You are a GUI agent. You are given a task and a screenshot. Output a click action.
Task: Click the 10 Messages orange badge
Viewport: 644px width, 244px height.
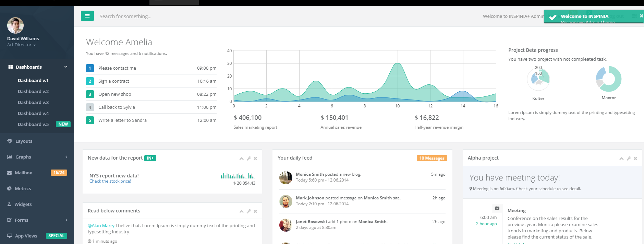point(432,158)
